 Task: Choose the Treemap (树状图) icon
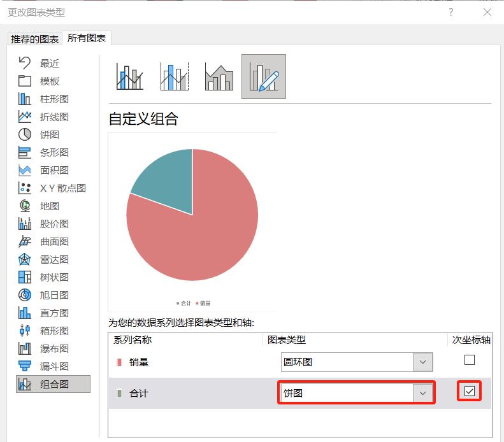[25, 277]
